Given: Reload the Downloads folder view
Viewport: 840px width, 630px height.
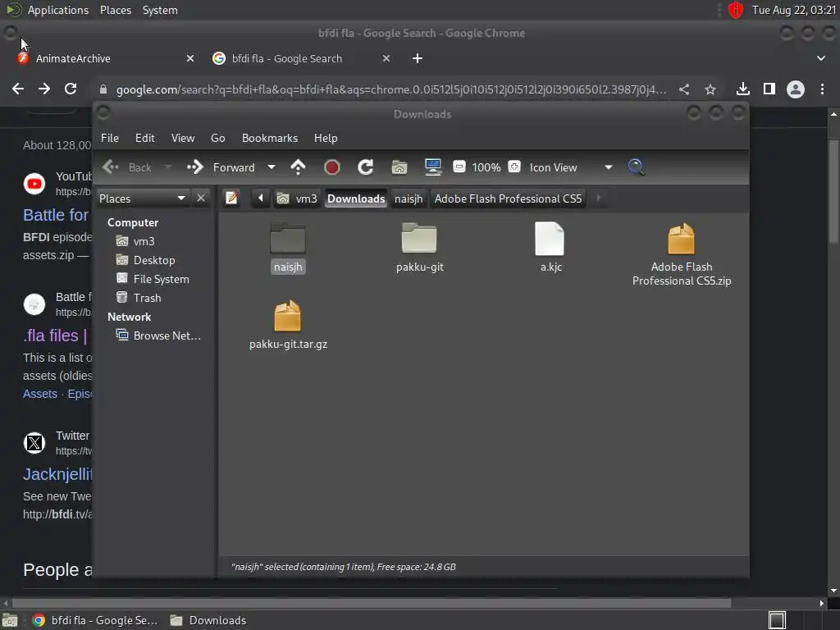Looking at the screenshot, I should [365, 167].
